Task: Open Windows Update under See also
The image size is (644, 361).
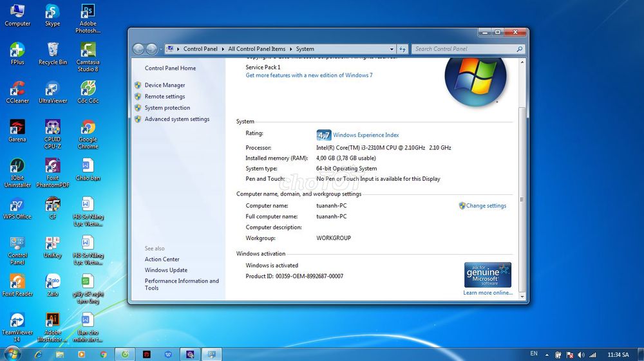Action: (x=166, y=270)
